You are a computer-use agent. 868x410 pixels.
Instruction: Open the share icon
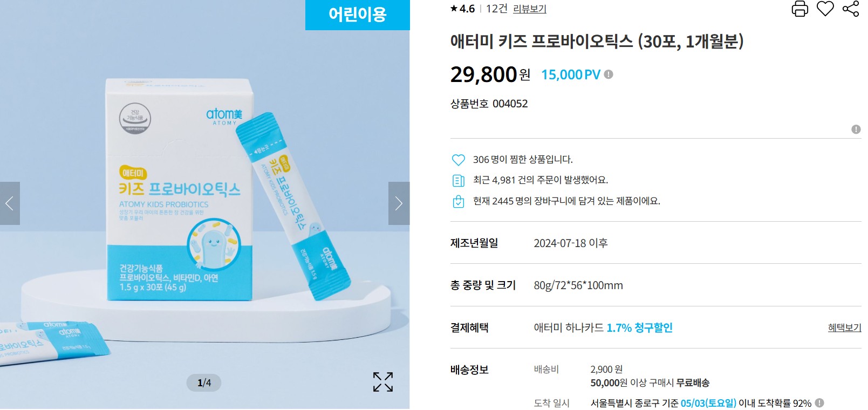851,9
